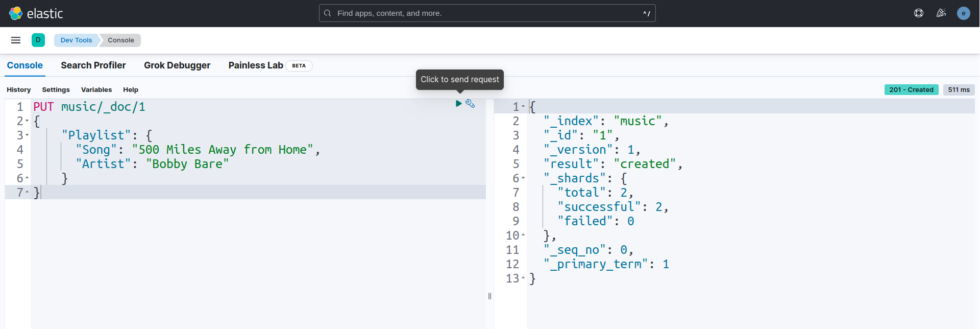Open the newsfeed celebration icon
The image size is (980, 329).
tap(941, 13)
